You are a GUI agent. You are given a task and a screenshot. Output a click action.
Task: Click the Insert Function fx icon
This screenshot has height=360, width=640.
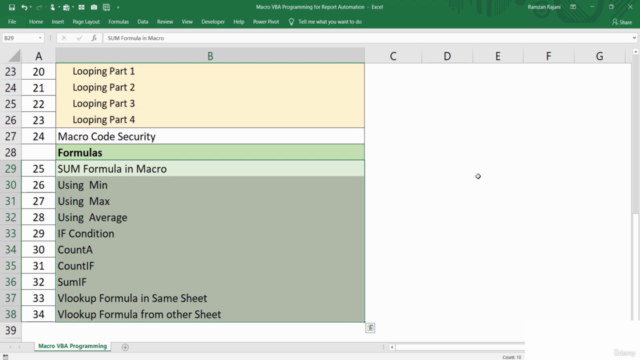(x=94, y=38)
